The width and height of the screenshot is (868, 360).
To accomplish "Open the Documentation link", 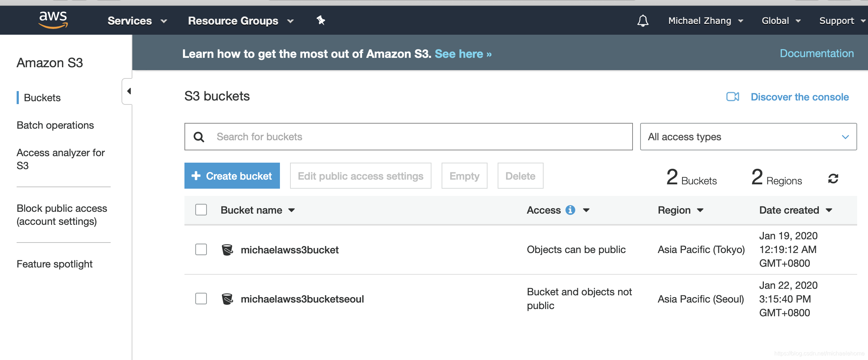I will pos(817,53).
